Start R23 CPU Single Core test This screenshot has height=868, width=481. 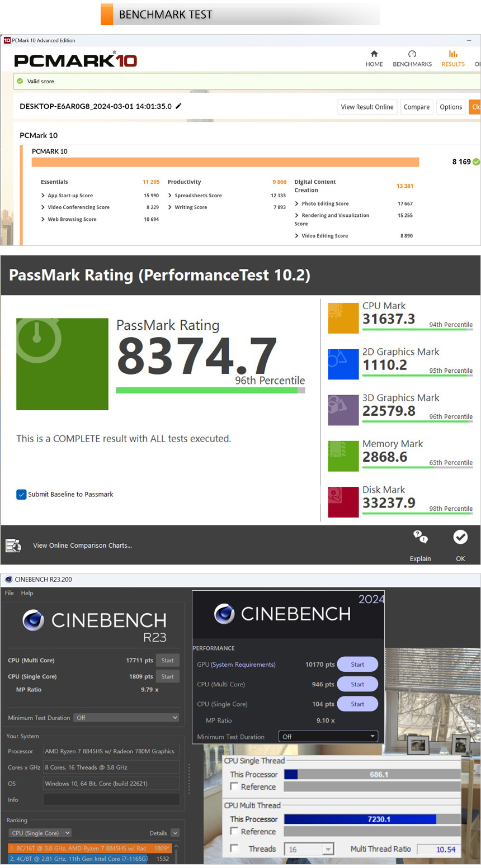click(x=167, y=676)
